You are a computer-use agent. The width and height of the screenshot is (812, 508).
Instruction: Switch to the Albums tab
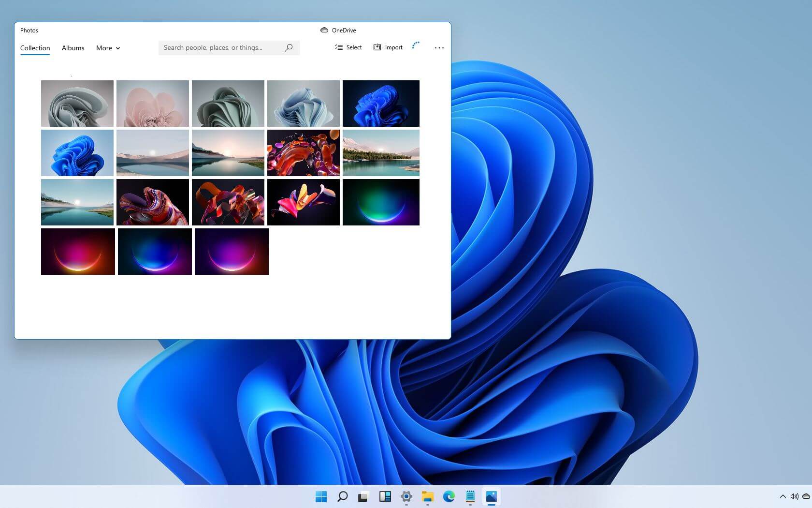pos(72,48)
